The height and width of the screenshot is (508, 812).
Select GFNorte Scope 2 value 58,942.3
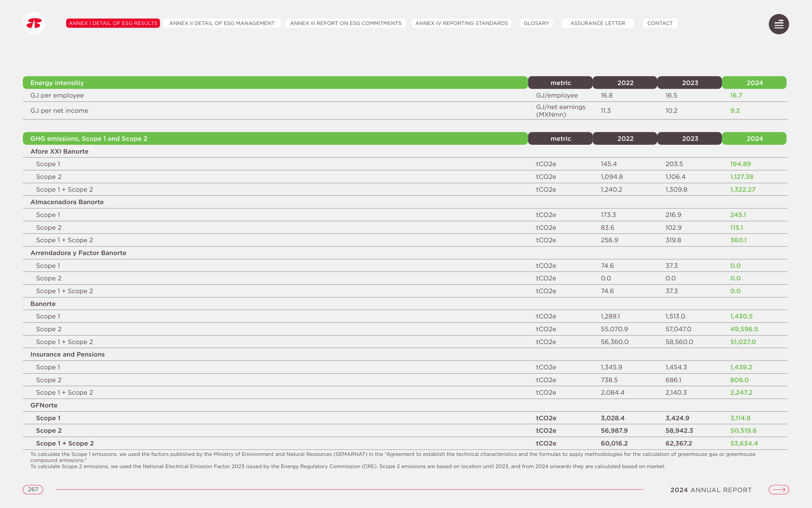(x=680, y=431)
